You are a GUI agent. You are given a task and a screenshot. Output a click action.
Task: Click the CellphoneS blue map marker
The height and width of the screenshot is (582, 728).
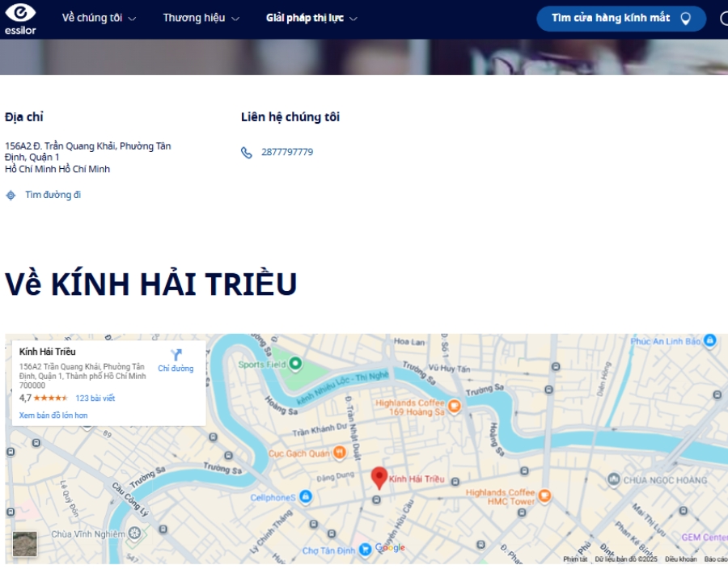[x=306, y=496]
